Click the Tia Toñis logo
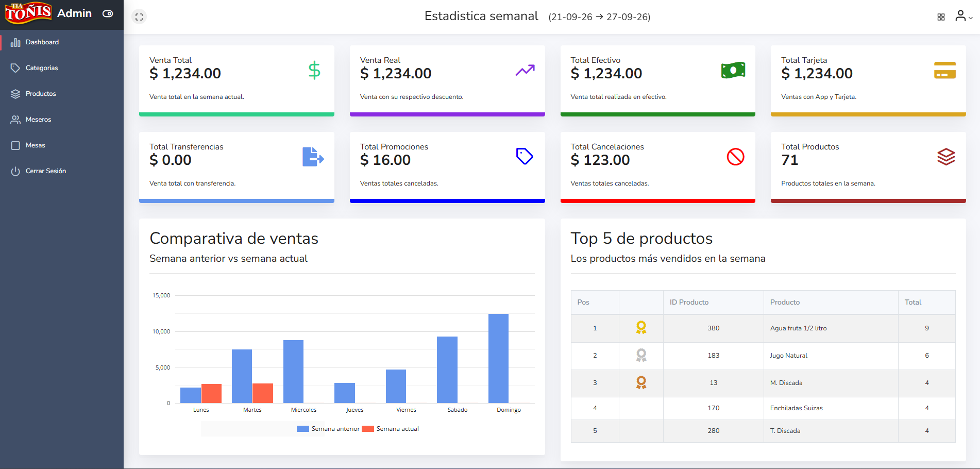 28,13
